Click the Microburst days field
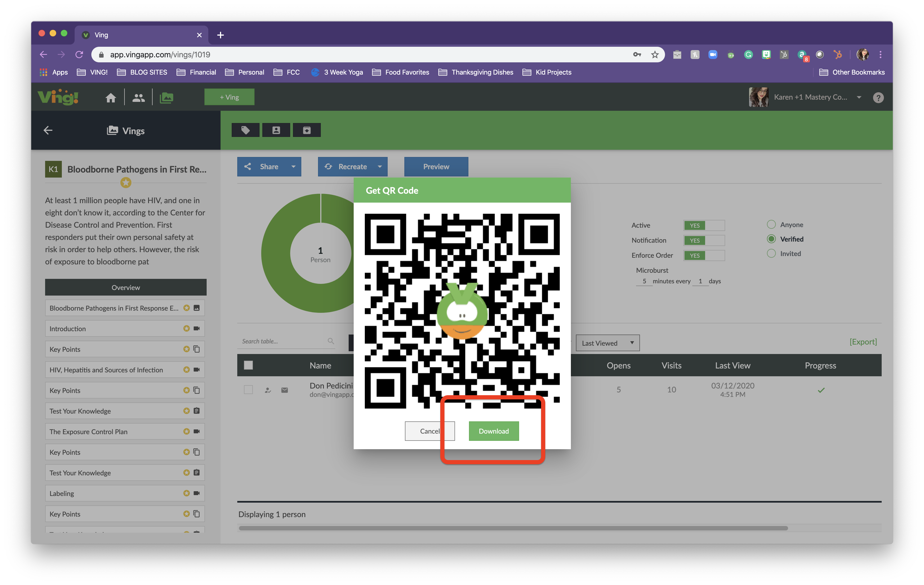Image resolution: width=924 pixels, height=585 pixels. [700, 281]
